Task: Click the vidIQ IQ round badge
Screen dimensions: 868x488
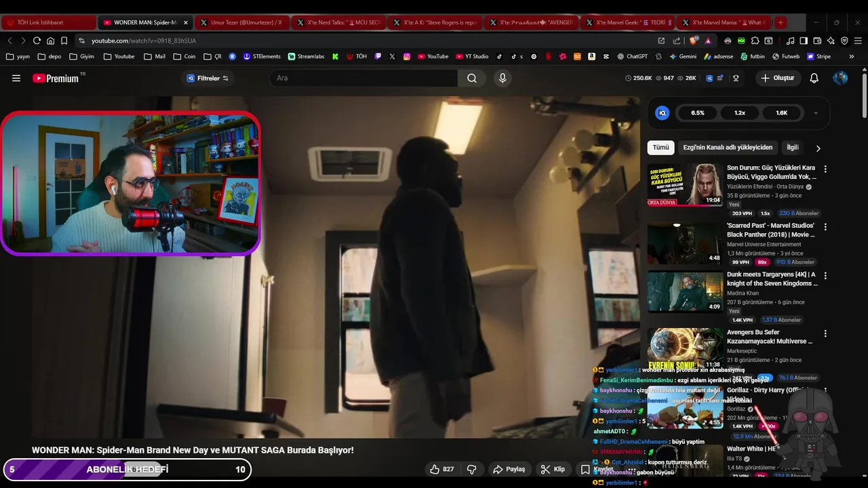Action: pyautogui.click(x=663, y=113)
